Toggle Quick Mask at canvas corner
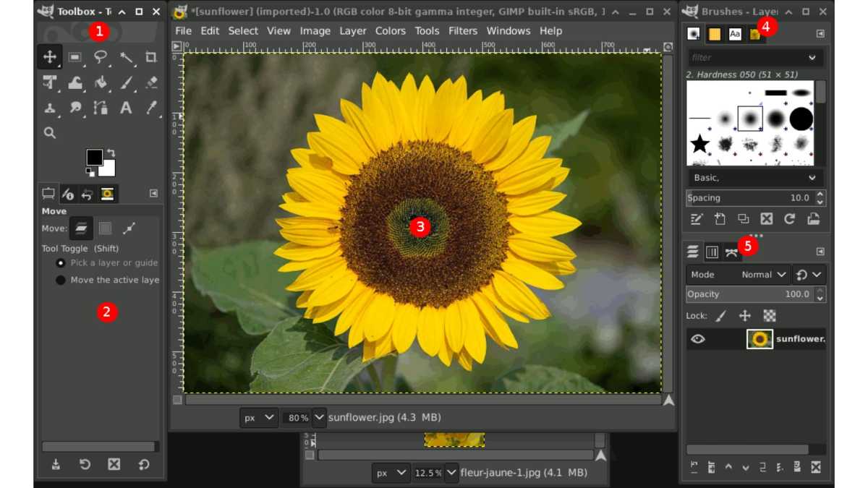Screen dimensions: 868x488 (178, 400)
